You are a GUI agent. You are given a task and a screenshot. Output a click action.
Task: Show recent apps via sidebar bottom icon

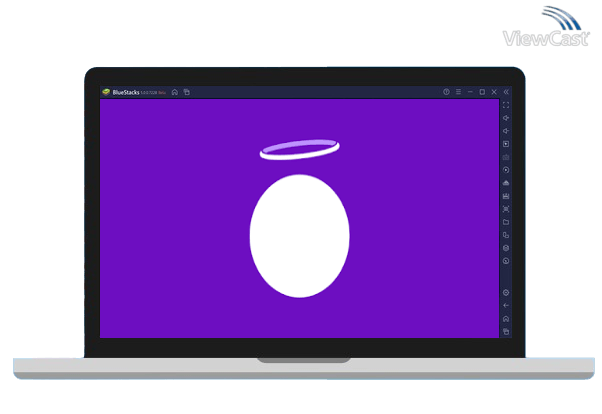506,331
